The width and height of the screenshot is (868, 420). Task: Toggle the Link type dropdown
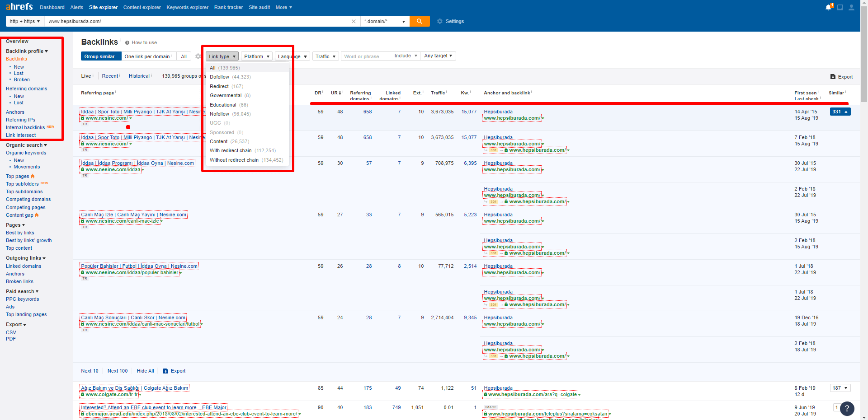point(222,56)
